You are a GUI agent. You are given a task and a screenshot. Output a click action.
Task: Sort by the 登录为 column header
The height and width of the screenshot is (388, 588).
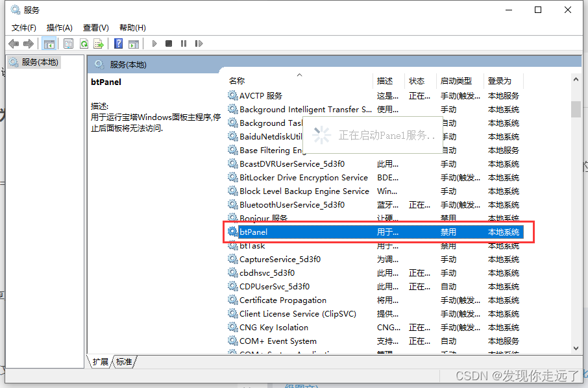point(500,80)
